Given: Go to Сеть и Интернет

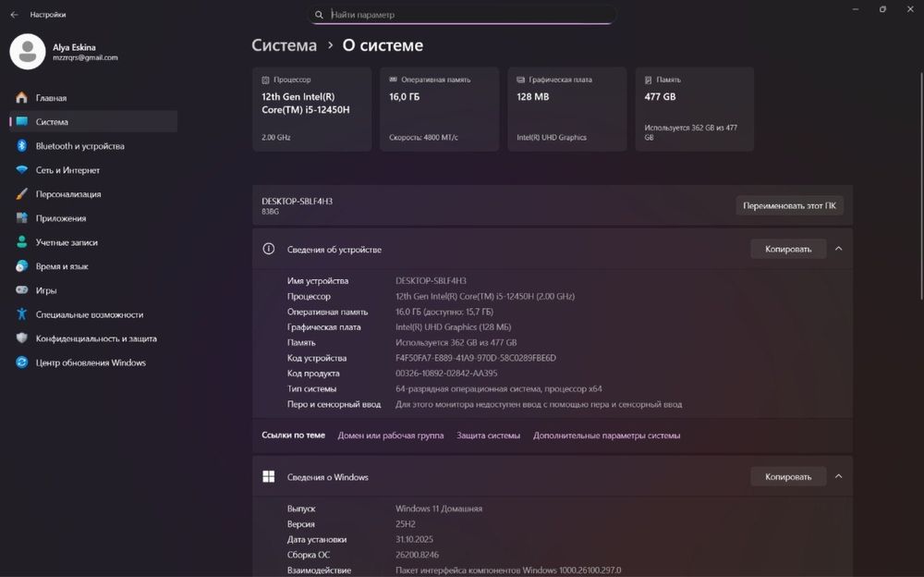Looking at the screenshot, I should [93, 170].
